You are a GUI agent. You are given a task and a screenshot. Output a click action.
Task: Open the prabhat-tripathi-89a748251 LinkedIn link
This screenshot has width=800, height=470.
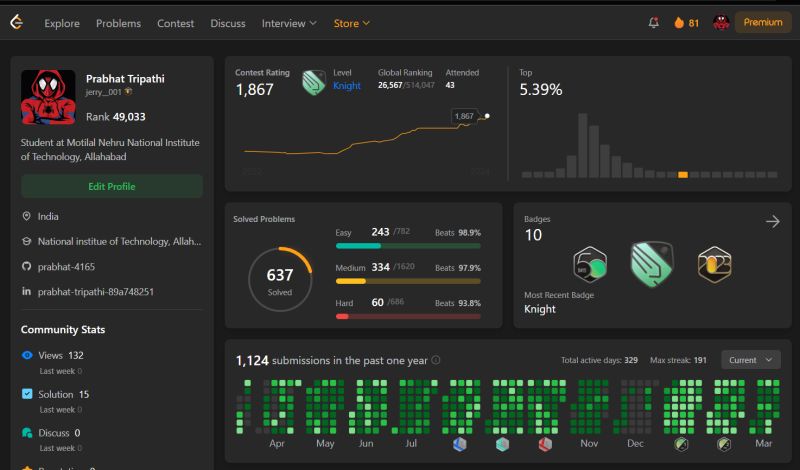click(95, 292)
